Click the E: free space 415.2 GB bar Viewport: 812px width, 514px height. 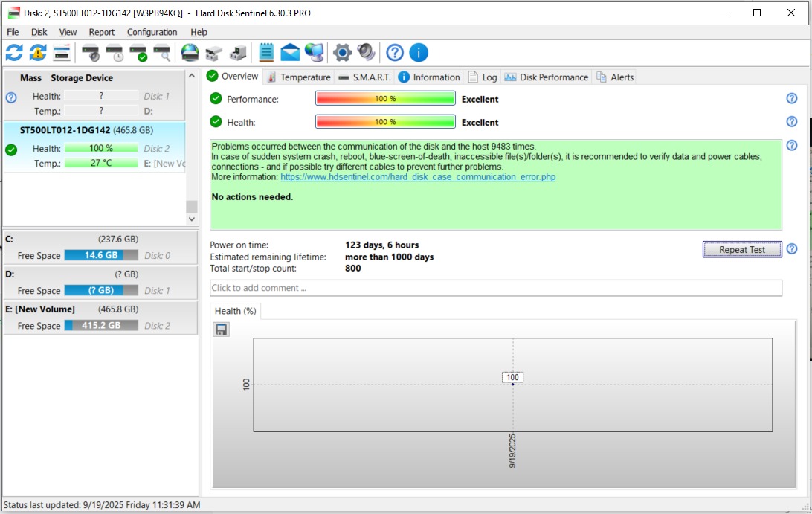point(101,325)
